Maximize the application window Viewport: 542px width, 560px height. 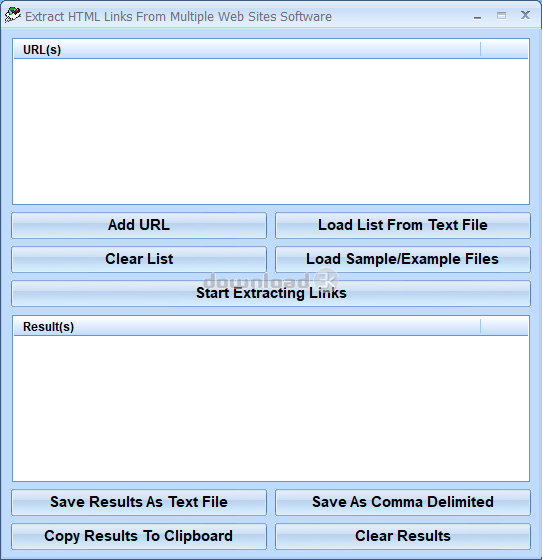(501, 15)
